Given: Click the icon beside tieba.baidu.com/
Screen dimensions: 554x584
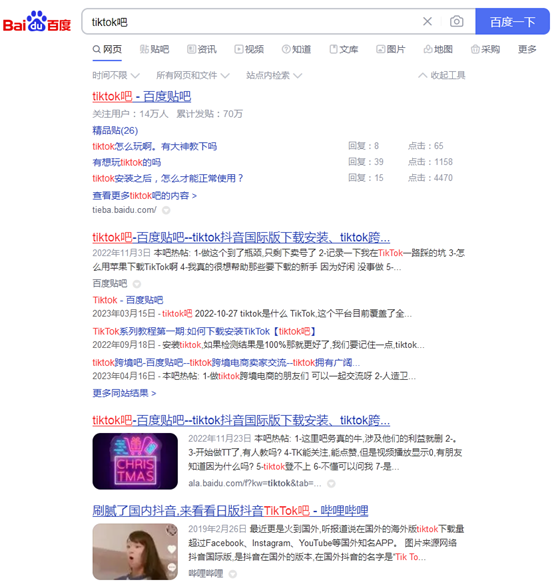Looking at the screenshot, I should pyautogui.click(x=166, y=210).
